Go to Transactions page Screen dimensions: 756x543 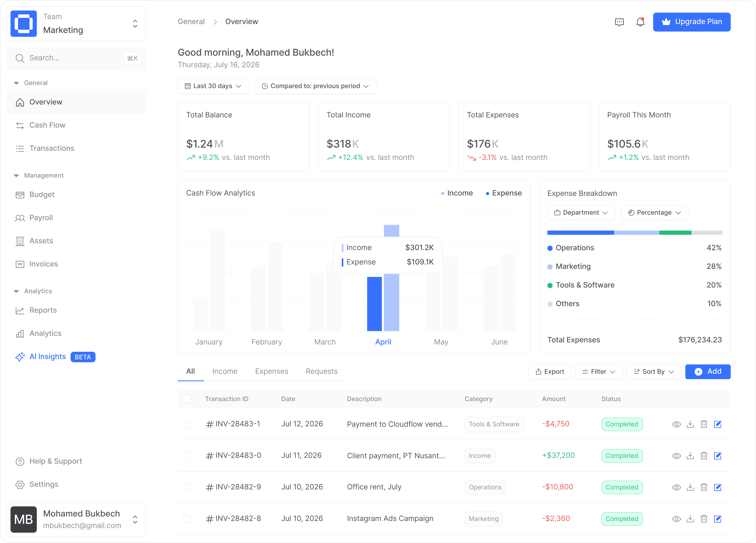click(76, 148)
